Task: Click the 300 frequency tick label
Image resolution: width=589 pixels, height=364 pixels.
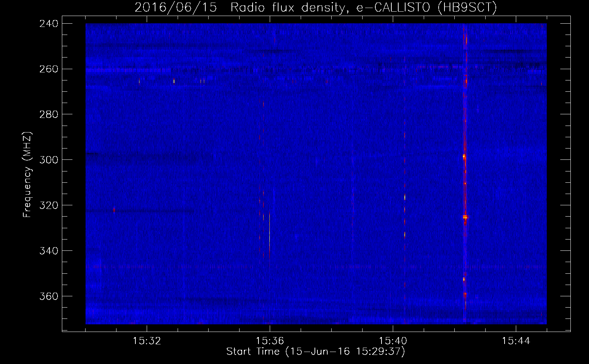Action: coord(48,160)
